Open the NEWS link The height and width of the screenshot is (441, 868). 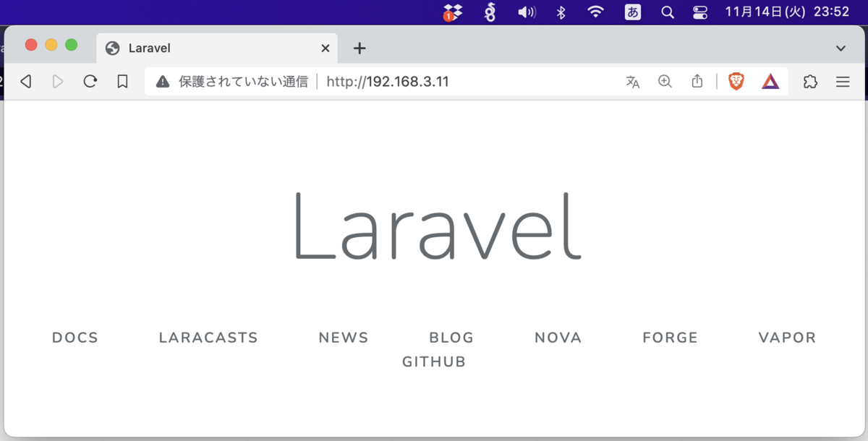pyautogui.click(x=344, y=338)
